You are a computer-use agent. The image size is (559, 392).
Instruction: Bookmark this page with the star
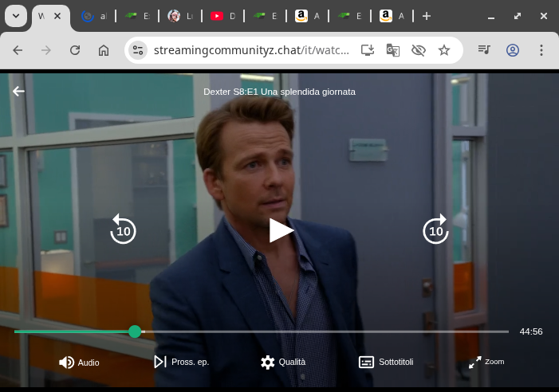444,50
